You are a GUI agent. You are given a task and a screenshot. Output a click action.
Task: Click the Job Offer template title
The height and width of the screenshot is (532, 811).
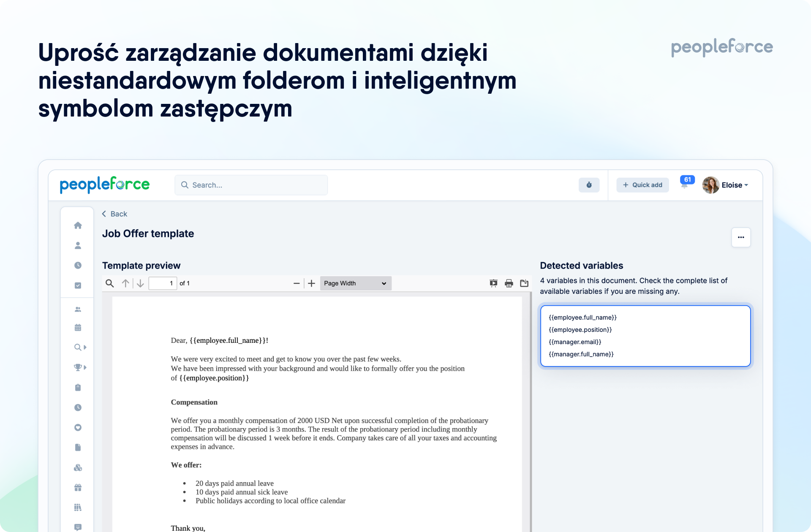pos(148,234)
